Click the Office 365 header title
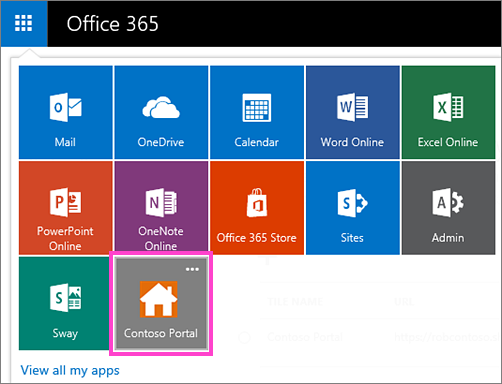This screenshot has height=384, width=502. (x=113, y=24)
